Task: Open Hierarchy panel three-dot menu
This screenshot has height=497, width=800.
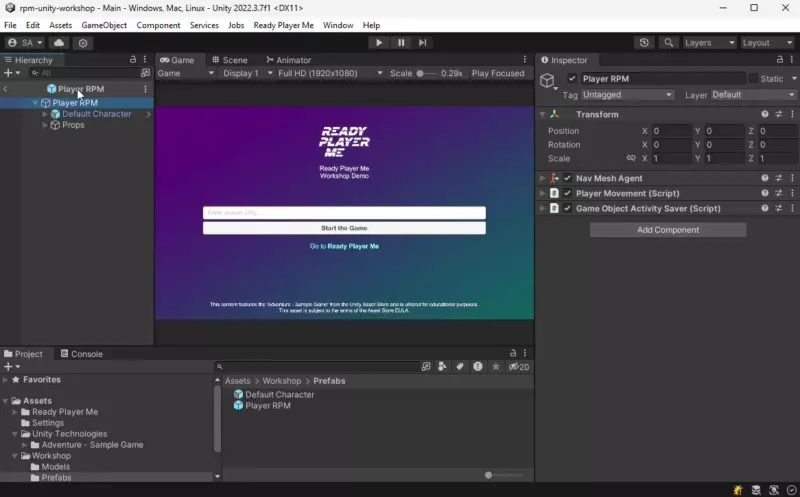Action: pyautogui.click(x=145, y=60)
